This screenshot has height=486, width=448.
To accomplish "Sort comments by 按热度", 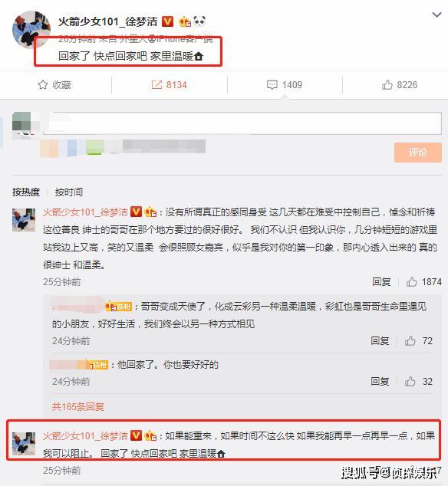I will click(x=26, y=192).
